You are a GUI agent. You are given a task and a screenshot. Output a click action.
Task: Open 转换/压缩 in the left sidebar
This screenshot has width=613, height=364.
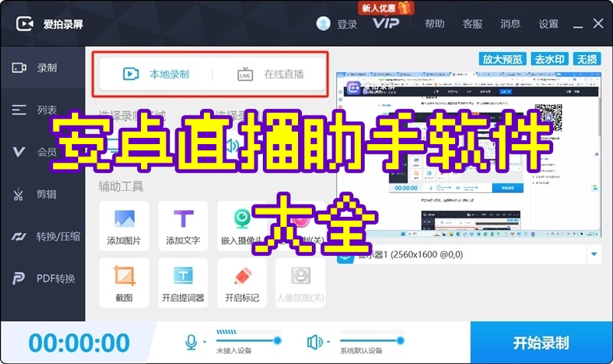(x=42, y=236)
